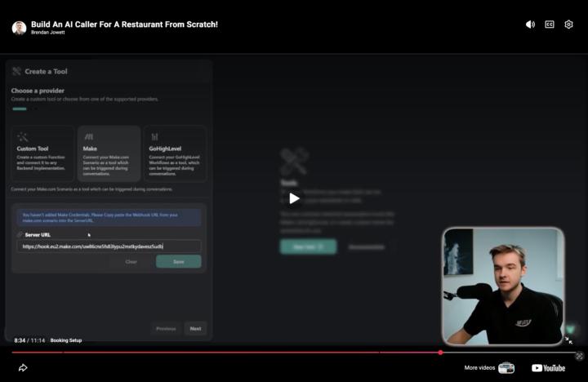Image resolution: width=588 pixels, height=382 pixels.
Task: Jump to the timeline end marker icon
Action: [x=579, y=356]
